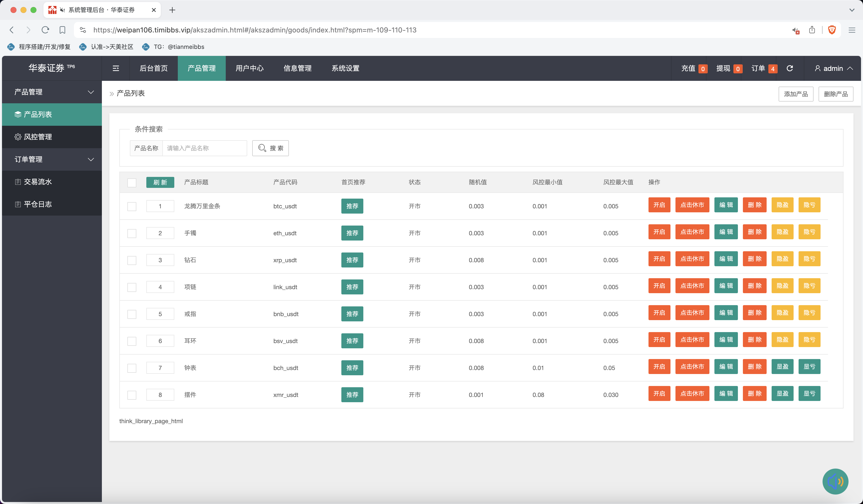Collapse the 订单管理 sidebar group chevron
This screenshot has height=504, width=863.
click(91, 159)
